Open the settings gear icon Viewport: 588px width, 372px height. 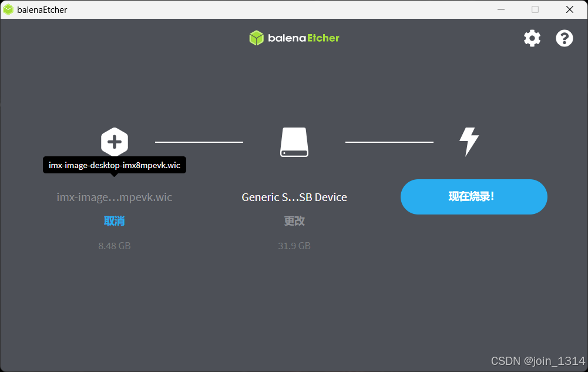coord(532,38)
